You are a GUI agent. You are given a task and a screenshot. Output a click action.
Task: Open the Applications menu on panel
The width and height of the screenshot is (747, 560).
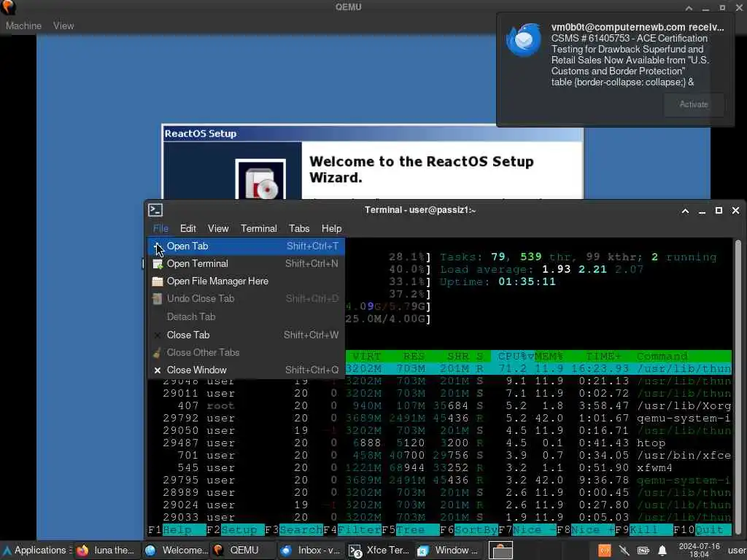36,551
